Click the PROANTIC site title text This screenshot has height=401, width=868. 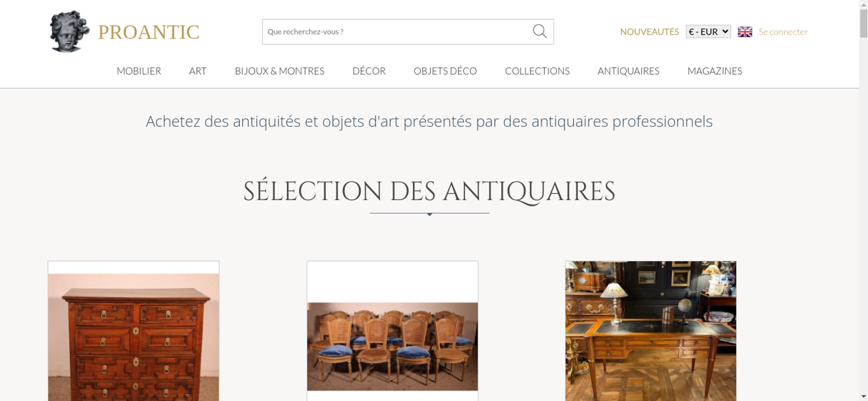tap(148, 32)
